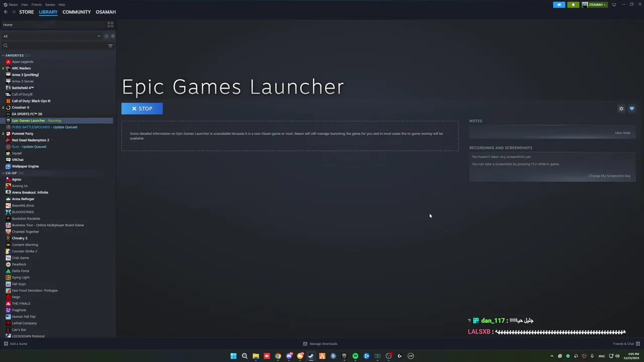
Task: Open the Help menu
Action: (x=61, y=5)
